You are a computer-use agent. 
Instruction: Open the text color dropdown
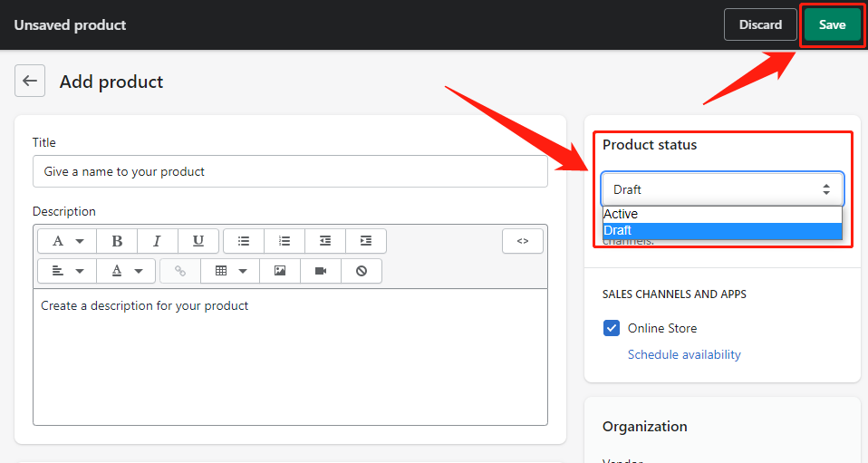126,271
